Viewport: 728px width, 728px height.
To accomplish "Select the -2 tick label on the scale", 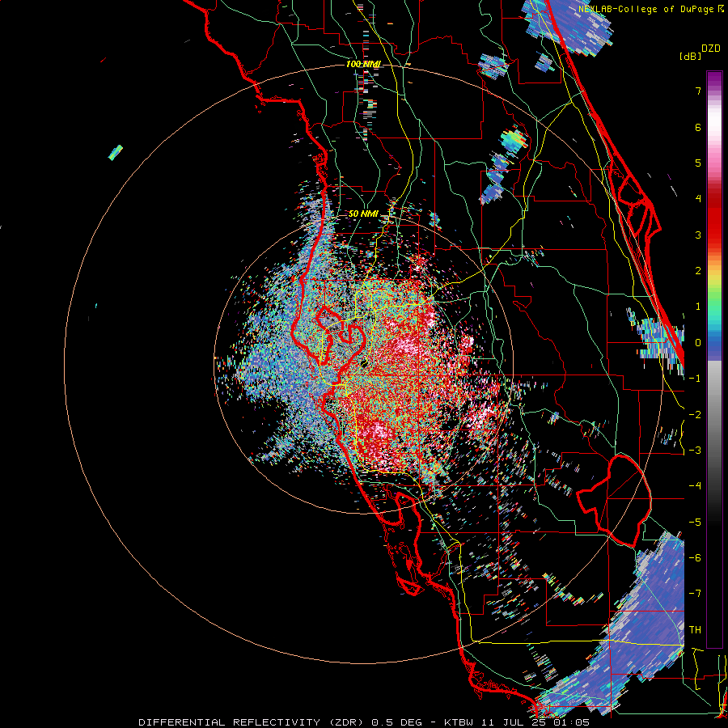I will pos(695,415).
